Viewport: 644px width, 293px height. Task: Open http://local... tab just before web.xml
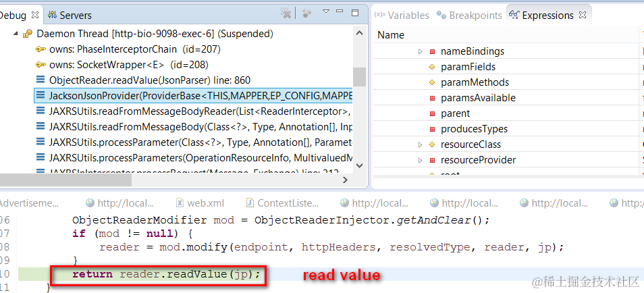tap(119, 203)
